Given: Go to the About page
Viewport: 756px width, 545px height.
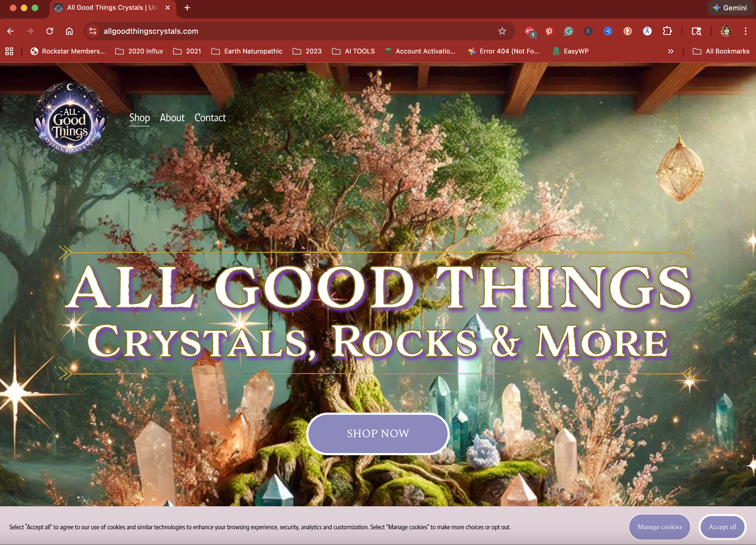Looking at the screenshot, I should [x=172, y=118].
